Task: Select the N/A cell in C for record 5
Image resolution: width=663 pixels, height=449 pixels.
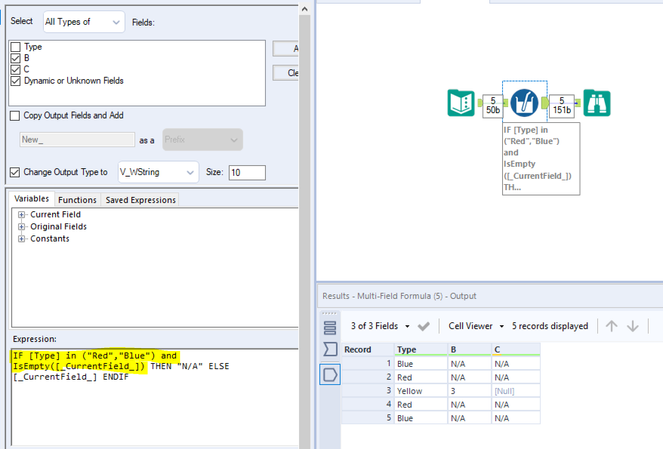Action: pyautogui.click(x=516, y=418)
